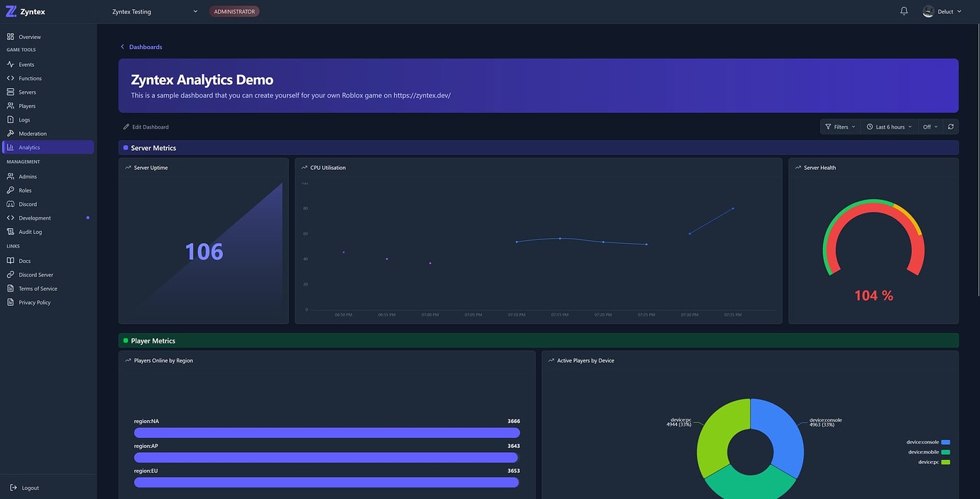The image size is (980, 499).
Task: Open the Functions section from the sidebar
Action: point(11,77)
